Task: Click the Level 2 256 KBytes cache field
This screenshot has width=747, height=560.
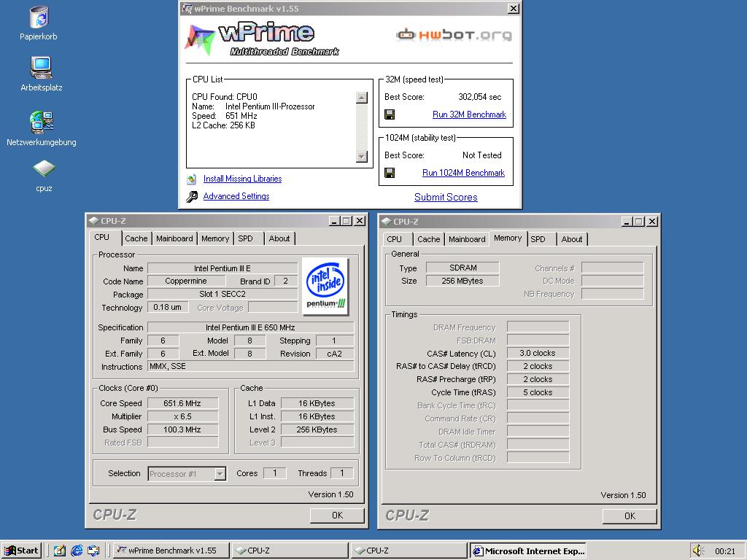Action: (x=317, y=429)
